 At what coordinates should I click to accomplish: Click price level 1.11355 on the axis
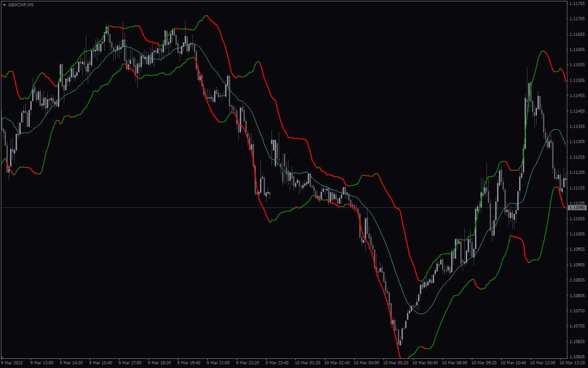(x=577, y=126)
